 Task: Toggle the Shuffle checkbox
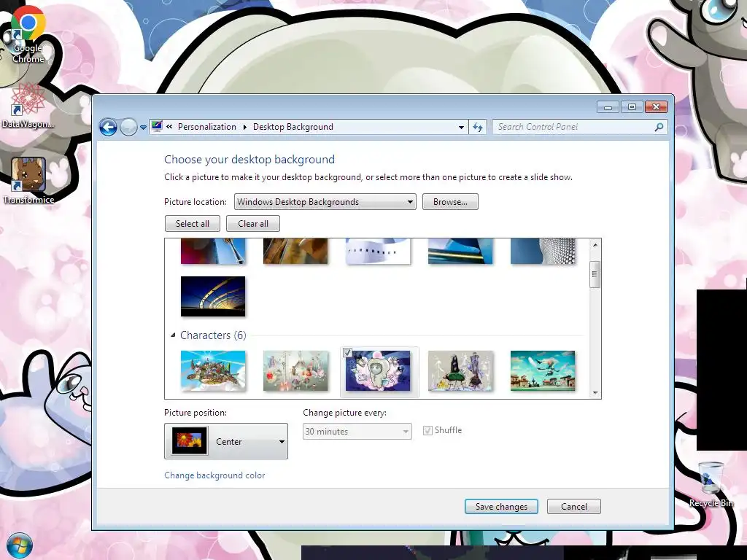[x=427, y=430]
